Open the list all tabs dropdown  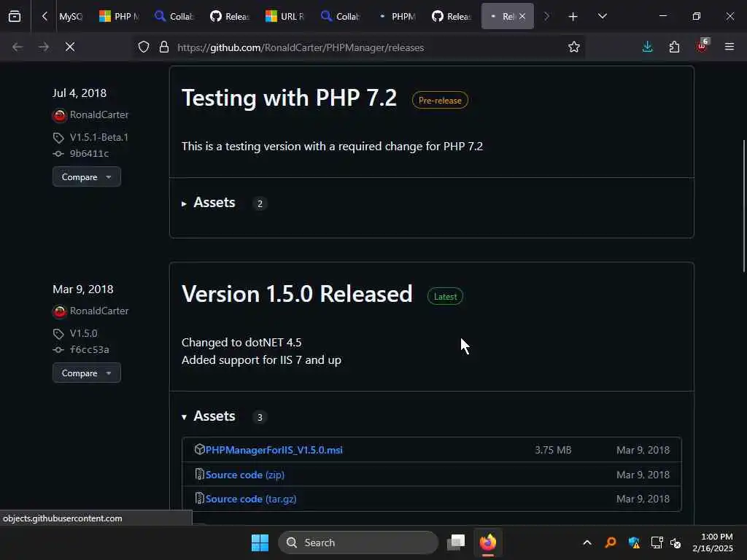pyautogui.click(x=602, y=16)
